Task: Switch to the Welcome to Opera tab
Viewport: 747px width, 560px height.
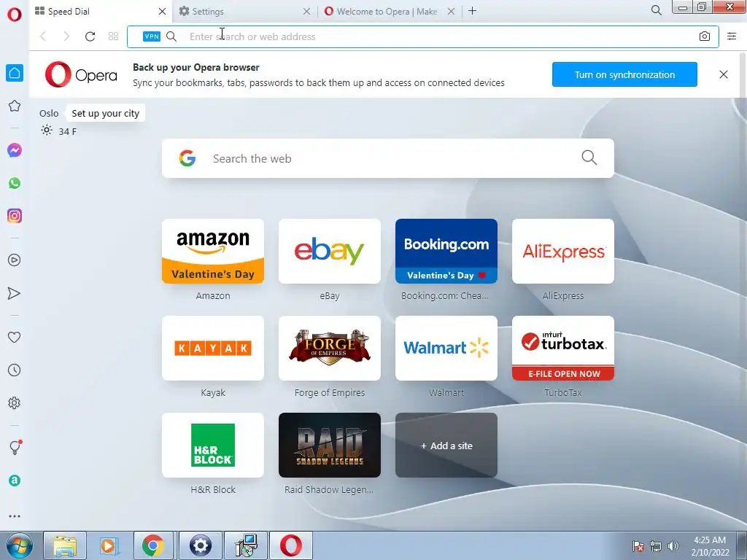Action: pos(388,11)
